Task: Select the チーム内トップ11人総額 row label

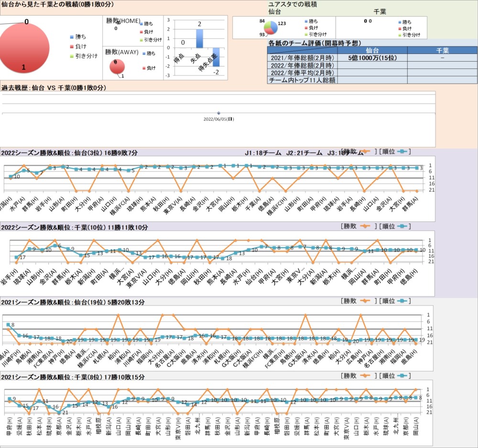Action: pos(302,80)
